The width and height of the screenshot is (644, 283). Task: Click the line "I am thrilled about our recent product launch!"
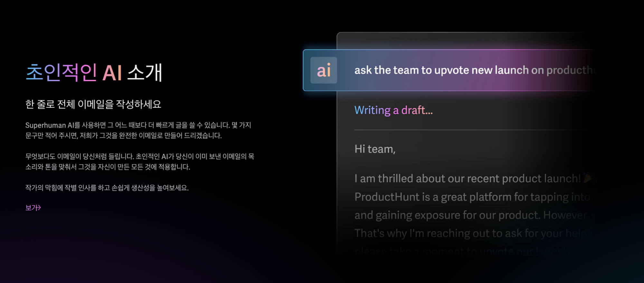point(468,178)
